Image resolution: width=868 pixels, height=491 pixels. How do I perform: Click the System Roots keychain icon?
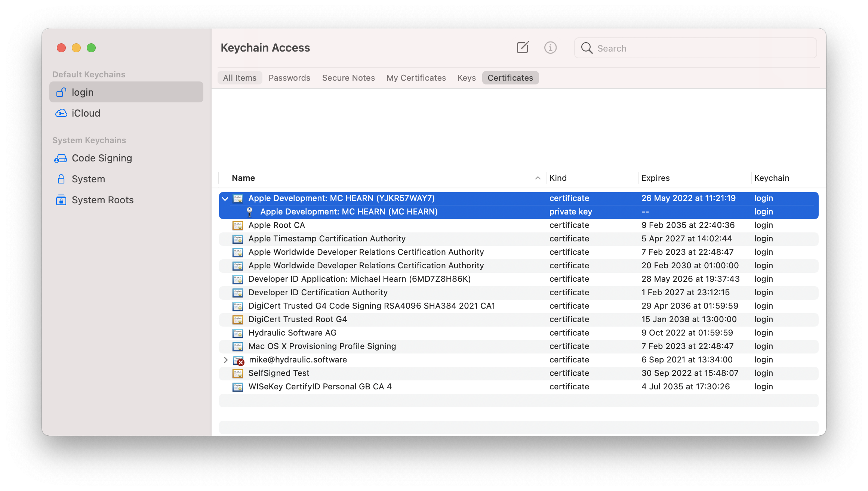pos(61,200)
